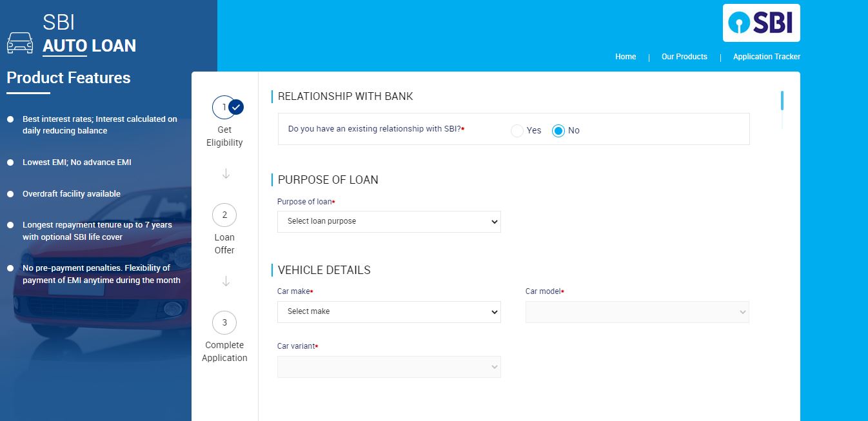868x421 pixels.
Task: Click the Longest repayment tenure feature text
Action: (97, 231)
